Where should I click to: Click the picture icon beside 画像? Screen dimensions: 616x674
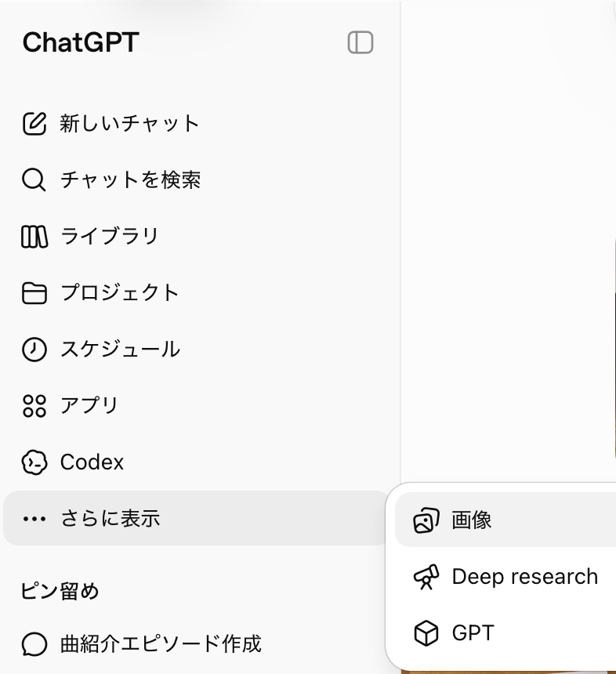point(426,520)
